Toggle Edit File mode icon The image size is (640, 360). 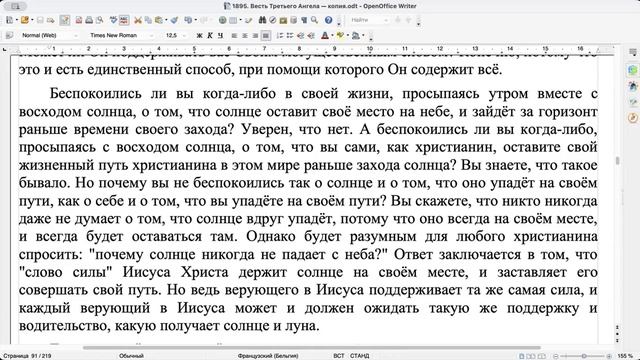65,20
